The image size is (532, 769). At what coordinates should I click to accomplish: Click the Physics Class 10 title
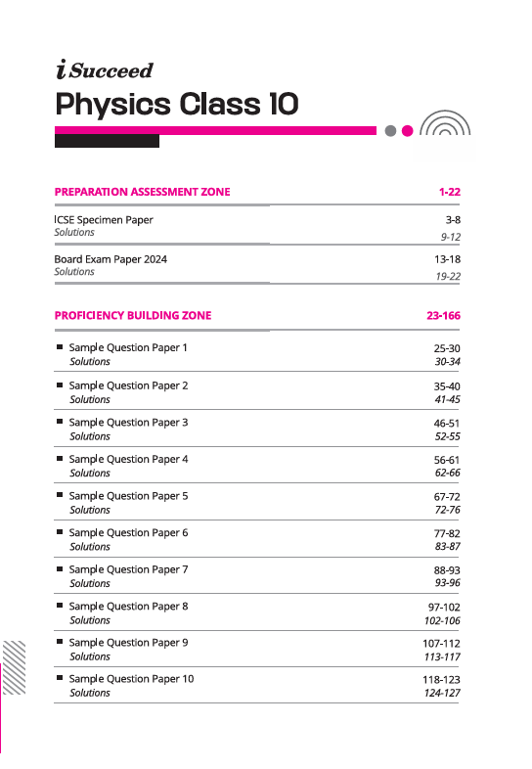[177, 105]
